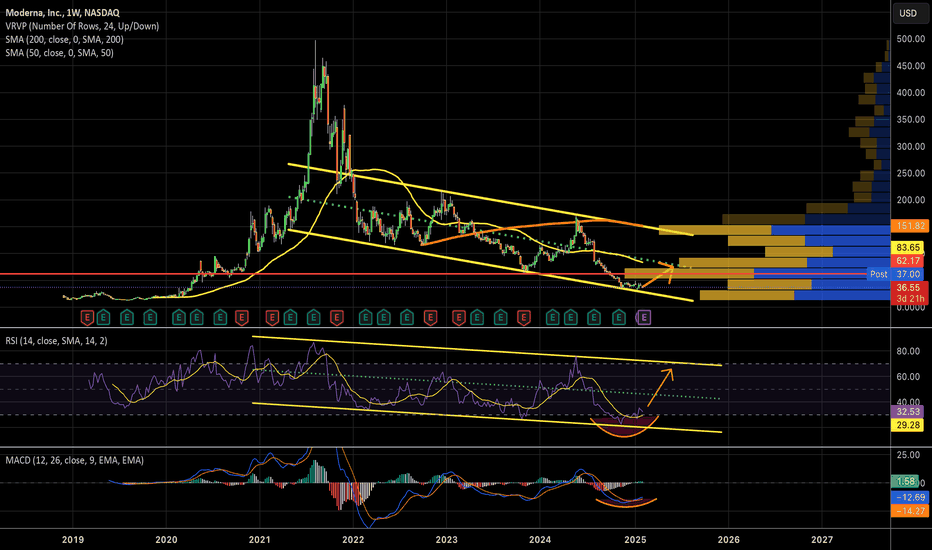The width and height of the screenshot is (932, 550).
Task: Click the leftmost red earnings marker
Action: (x=87, y=318)
